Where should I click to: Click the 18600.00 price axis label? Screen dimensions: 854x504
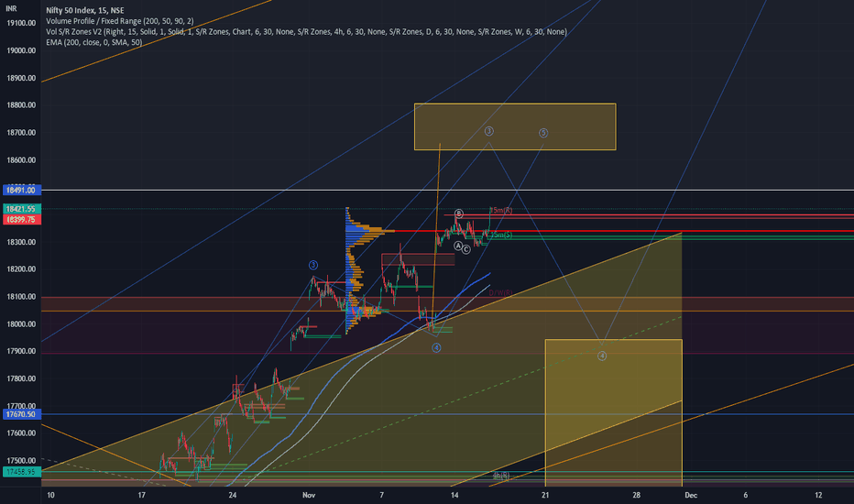click(x=21, y=159)
